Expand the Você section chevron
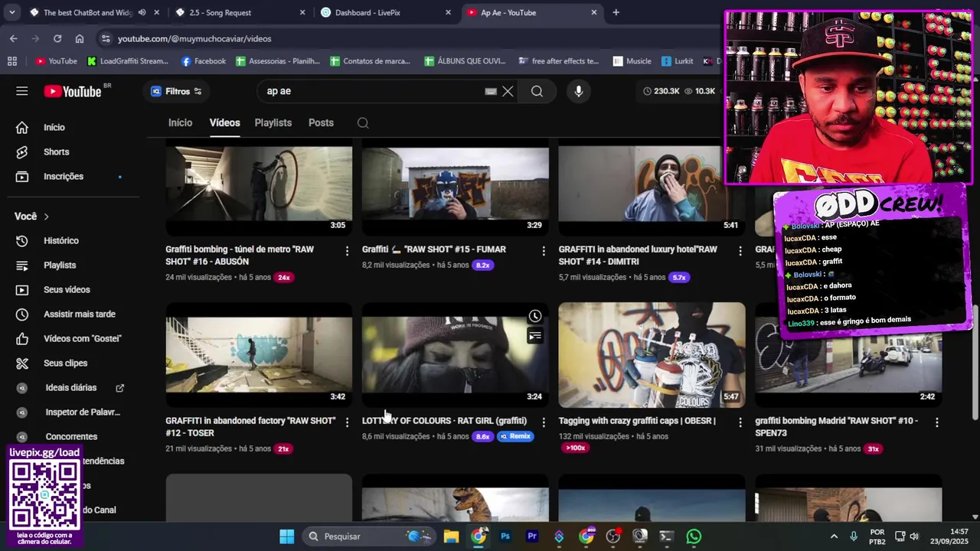The image size is (980, 551). click(x=46, y=217)
